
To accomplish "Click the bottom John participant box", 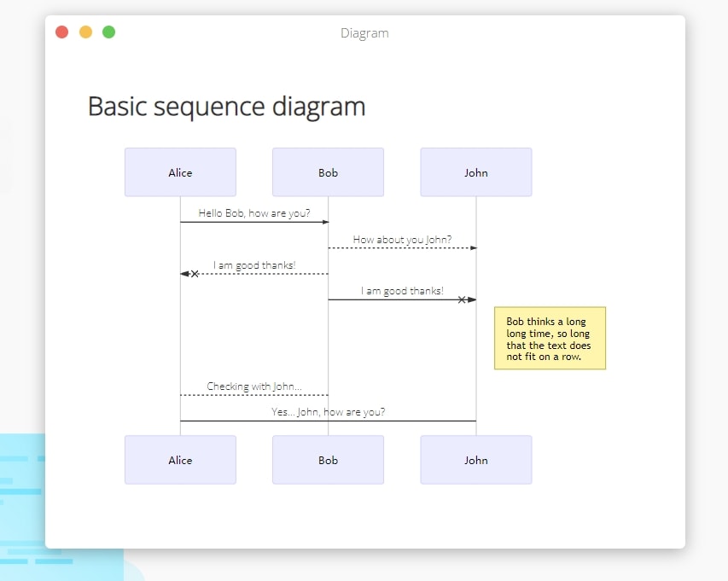I will (x=476, y=460).
